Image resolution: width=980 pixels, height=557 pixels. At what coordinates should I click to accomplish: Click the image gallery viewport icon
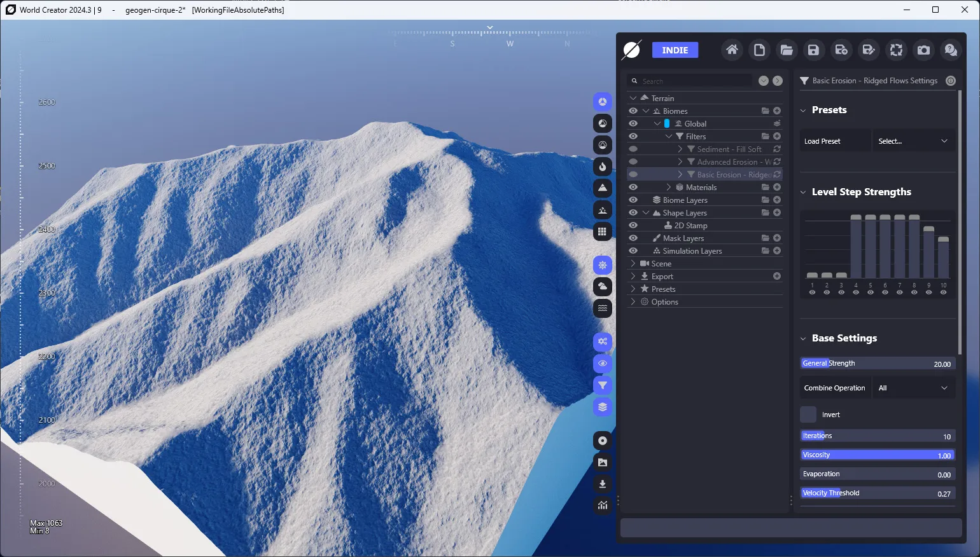pyautogui.click(x=603, y=462)
